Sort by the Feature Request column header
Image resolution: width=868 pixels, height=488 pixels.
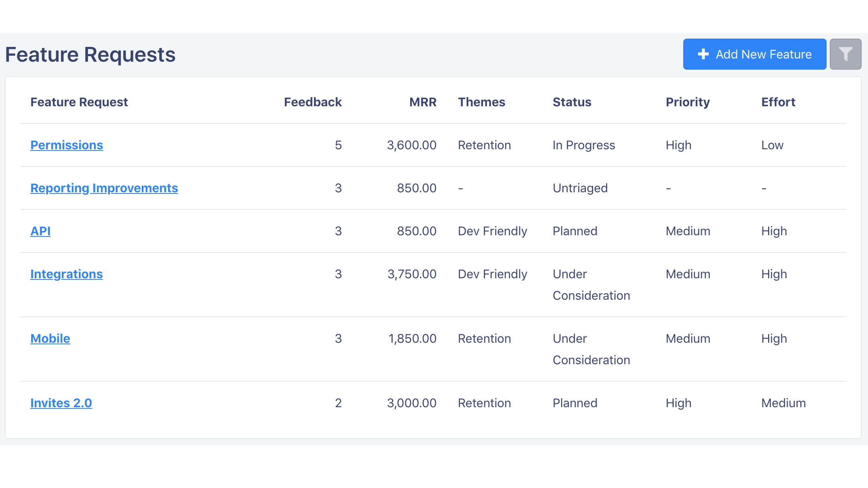click(79, 102)
